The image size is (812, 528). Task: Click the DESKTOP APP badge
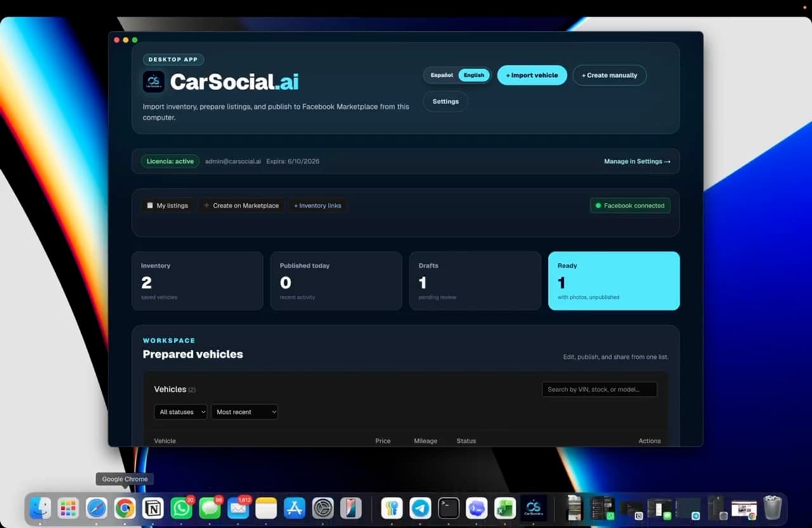(x=173, y=59)
